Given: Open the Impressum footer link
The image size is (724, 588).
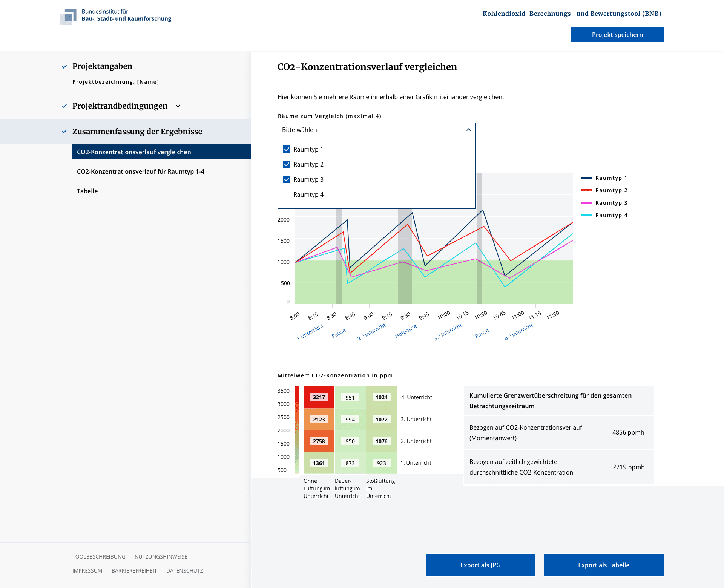Looking at the screenshot, I should (87, 571).
